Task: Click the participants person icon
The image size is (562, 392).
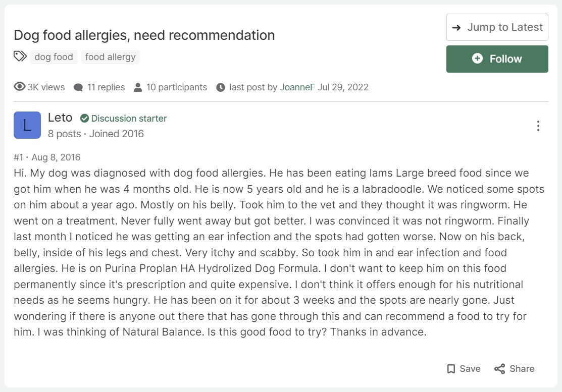Action: click(138, 87)
